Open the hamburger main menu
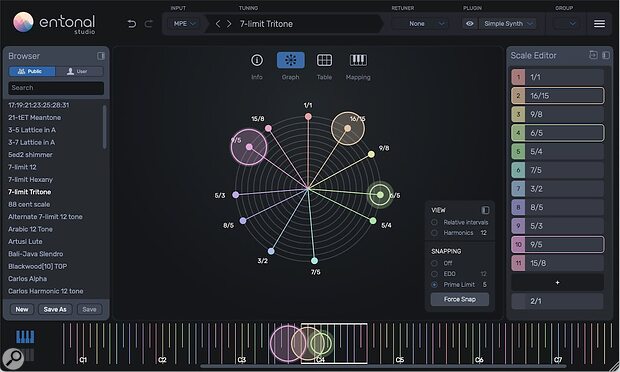 (599, 24)
